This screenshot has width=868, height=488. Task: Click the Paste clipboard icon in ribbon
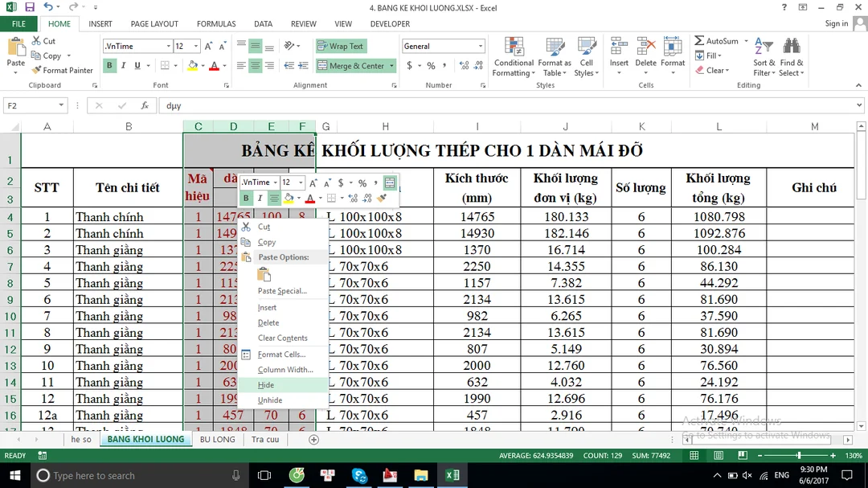pyautogui.click(x=16, y=47)
